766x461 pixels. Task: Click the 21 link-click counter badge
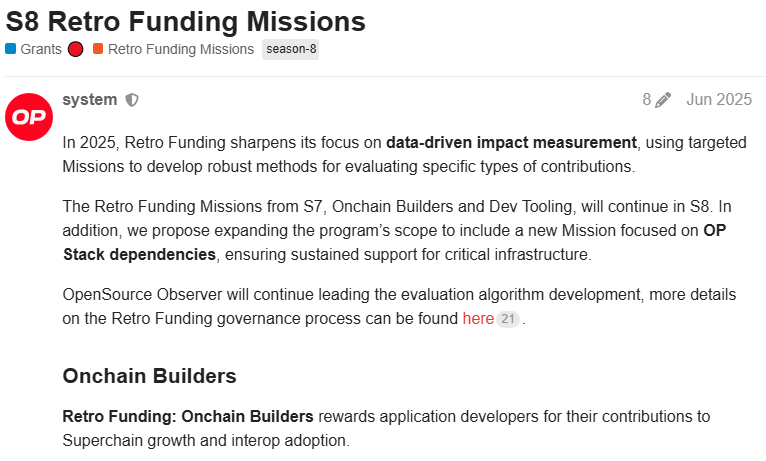(x=508, y=319)
